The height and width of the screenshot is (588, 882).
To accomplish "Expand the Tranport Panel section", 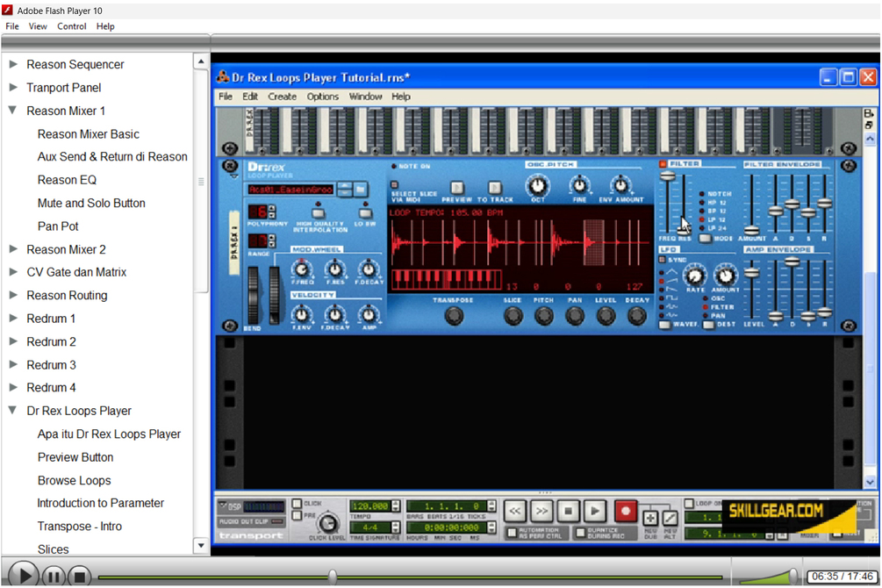I will [x=13, y=87].
